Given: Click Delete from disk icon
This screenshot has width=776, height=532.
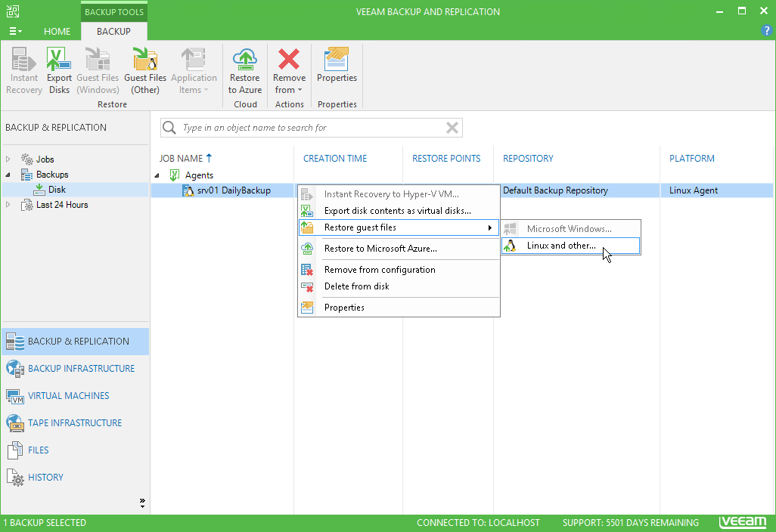Looking at the screenshot, I should click(307, 286).
